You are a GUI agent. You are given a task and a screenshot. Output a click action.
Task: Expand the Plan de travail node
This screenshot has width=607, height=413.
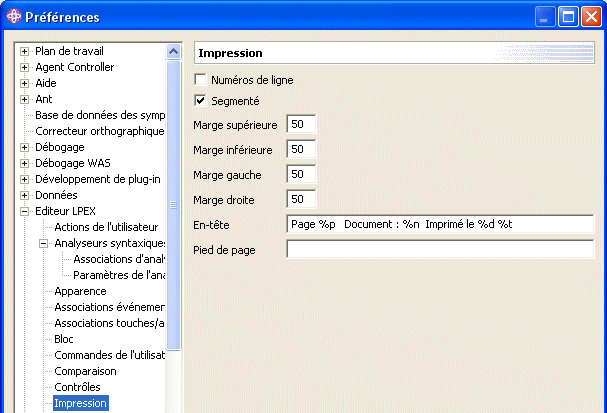pyautogui.click(x=24, y=51)
